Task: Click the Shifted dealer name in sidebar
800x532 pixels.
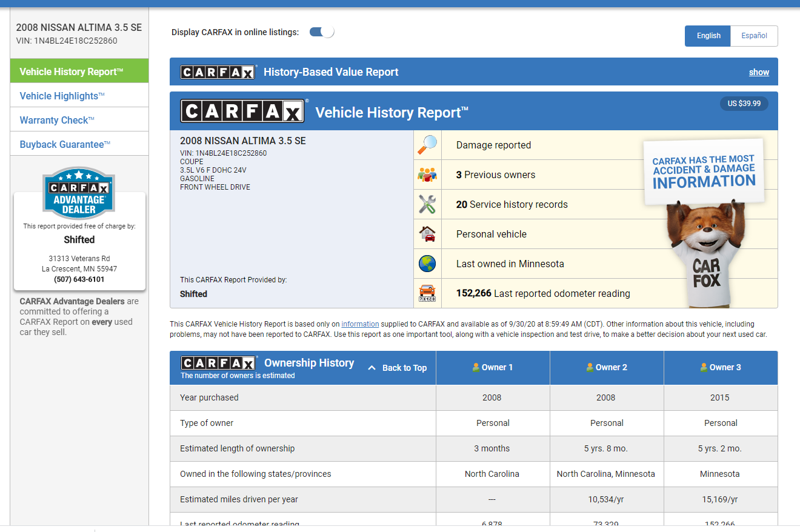Action: point(79,239)
